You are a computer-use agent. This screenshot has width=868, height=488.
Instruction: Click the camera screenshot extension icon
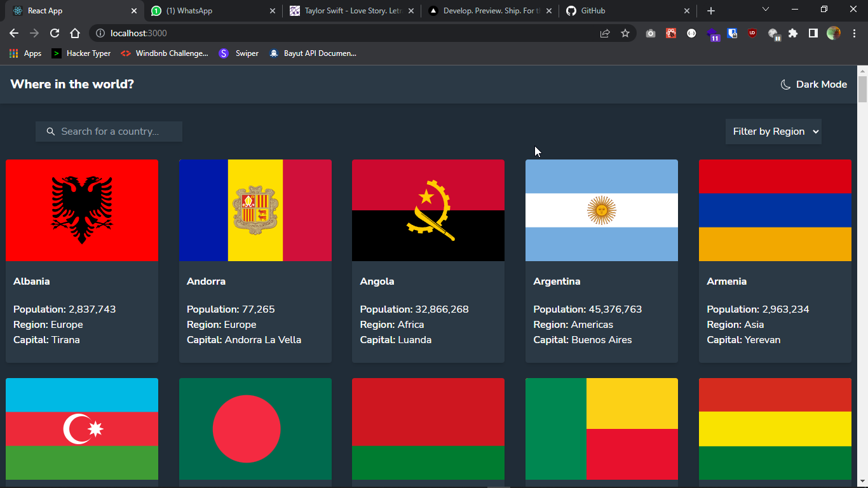(650, 33)
